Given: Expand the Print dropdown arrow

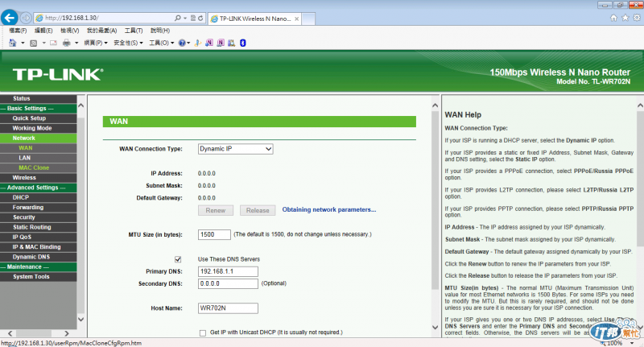Looking at the screenshot, I should 76,43.
